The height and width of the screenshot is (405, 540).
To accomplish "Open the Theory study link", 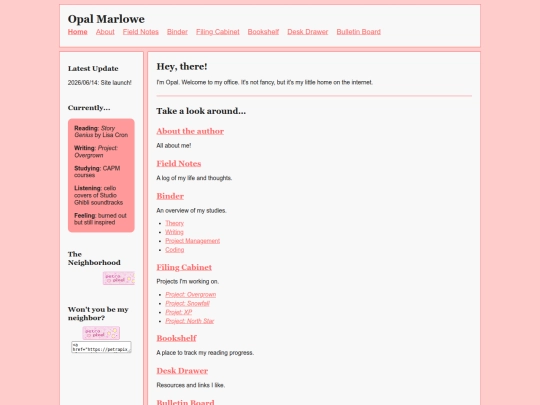I will (175, 223).
